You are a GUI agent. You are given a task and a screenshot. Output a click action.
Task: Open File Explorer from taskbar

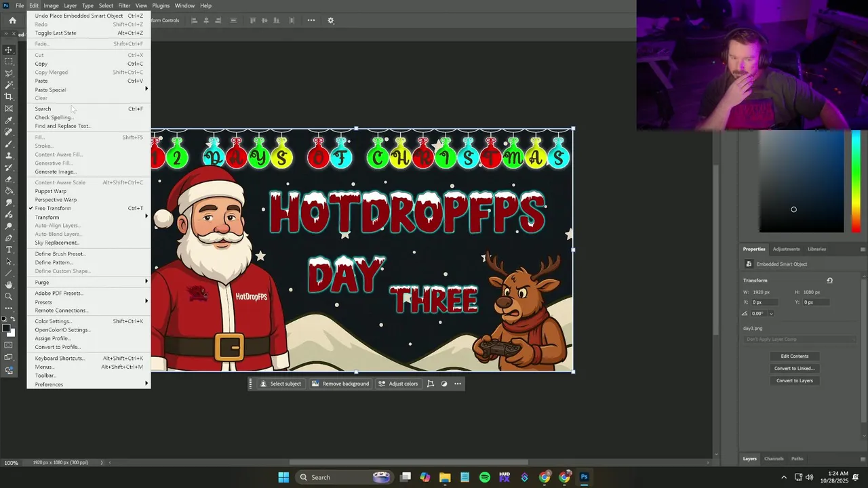click(445, 477)
